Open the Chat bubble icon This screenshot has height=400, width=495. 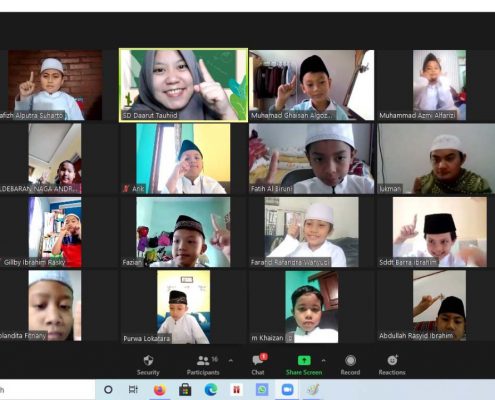tap(258, 360)
